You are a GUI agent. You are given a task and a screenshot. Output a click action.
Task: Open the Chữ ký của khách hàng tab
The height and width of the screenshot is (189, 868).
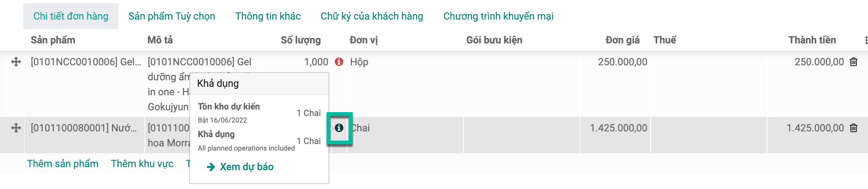tap(372, 16)
